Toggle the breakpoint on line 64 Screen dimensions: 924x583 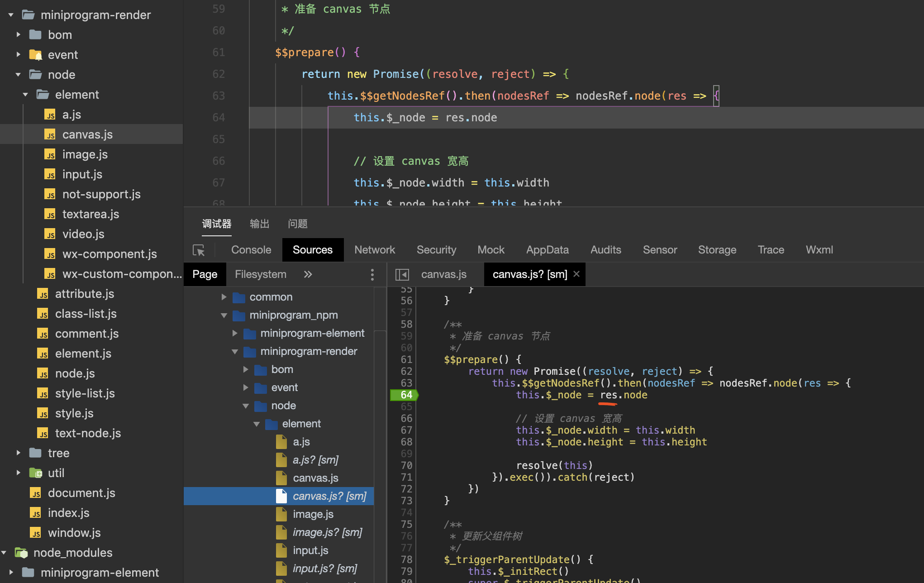point(406,395)
